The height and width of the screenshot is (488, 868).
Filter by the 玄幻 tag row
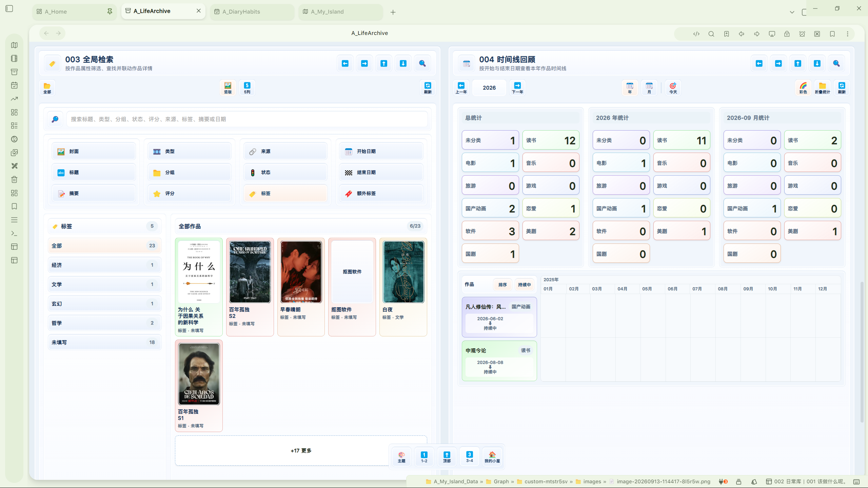click(x=104, y=304)
